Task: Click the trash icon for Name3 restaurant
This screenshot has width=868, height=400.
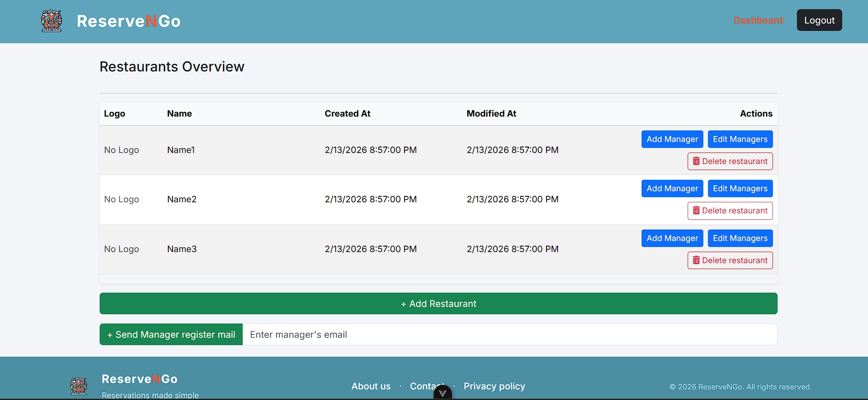Action: (x=696, y=260)
